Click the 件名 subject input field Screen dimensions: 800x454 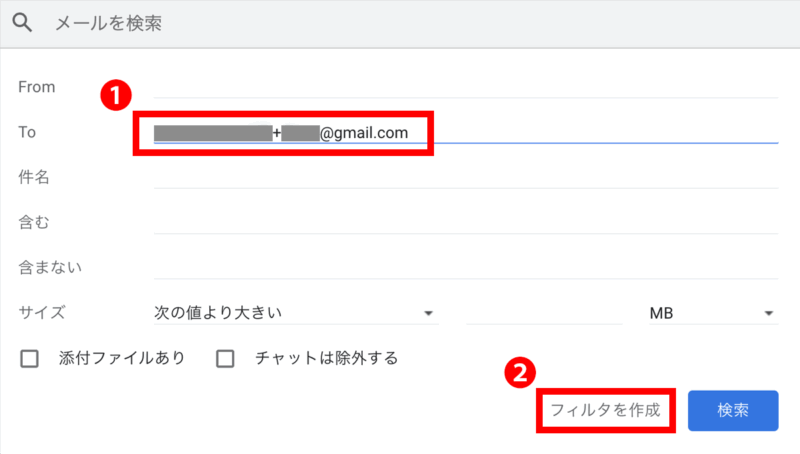coord(465,177)
